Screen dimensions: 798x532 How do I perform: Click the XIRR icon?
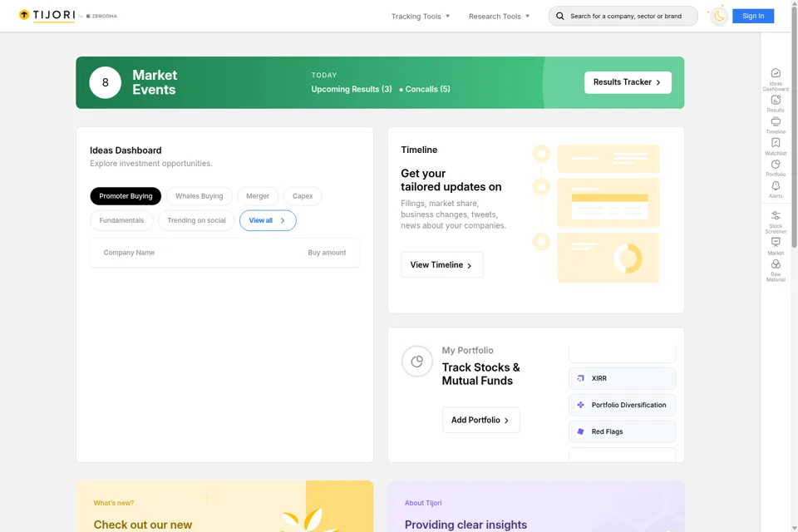[581, 378]
